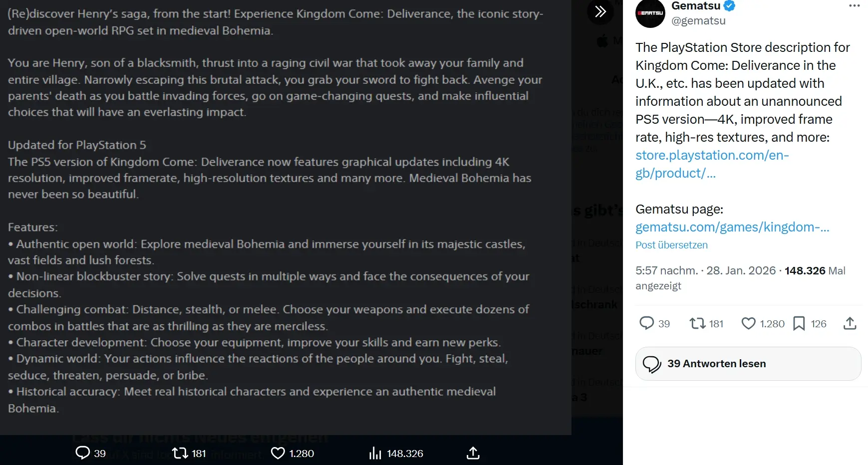Viewport: 868px width, 465px height.
Task: Click "Post übersetzen" to translate the post
Action: (671, 245)
